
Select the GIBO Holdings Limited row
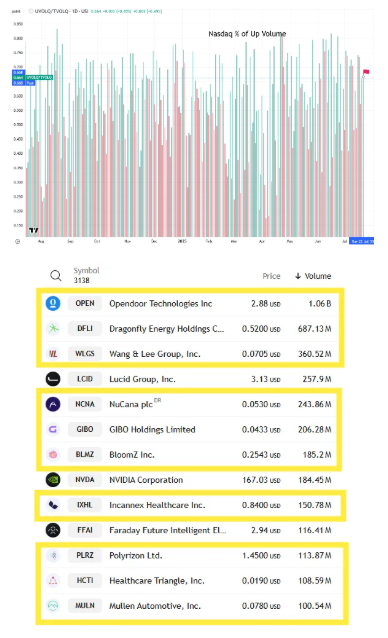click(189, 429)
